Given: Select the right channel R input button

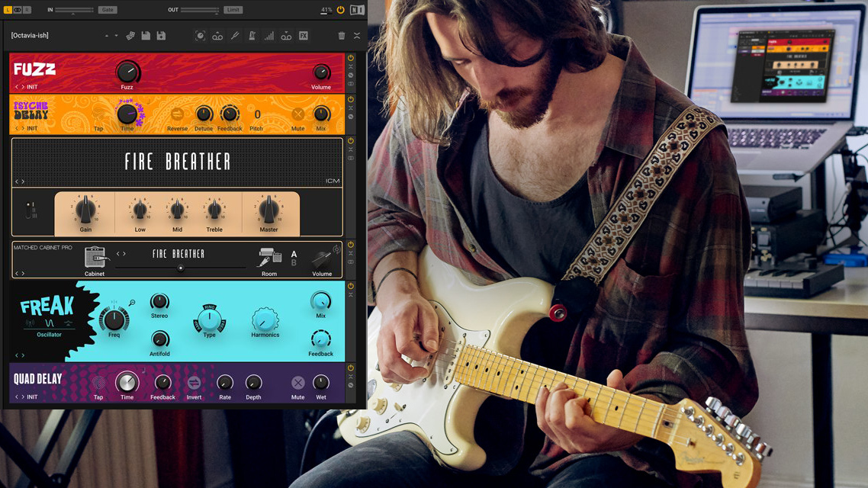Looking at the screenshot, I should [27, 10].
